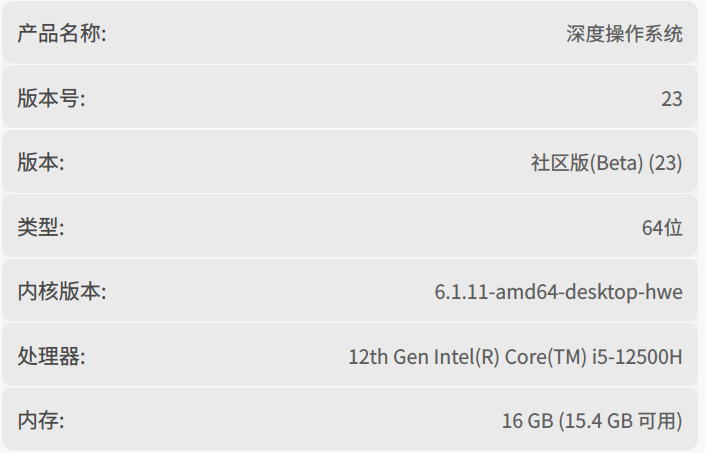Select the empty middle of the 内存 row
705x453 pixels.
coord(280,420)
